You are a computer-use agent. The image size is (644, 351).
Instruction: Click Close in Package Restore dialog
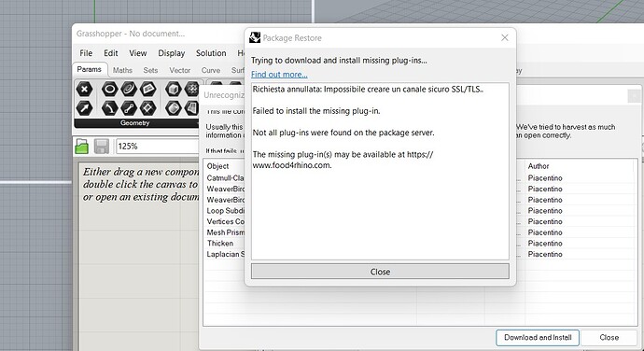pos(380,272)
